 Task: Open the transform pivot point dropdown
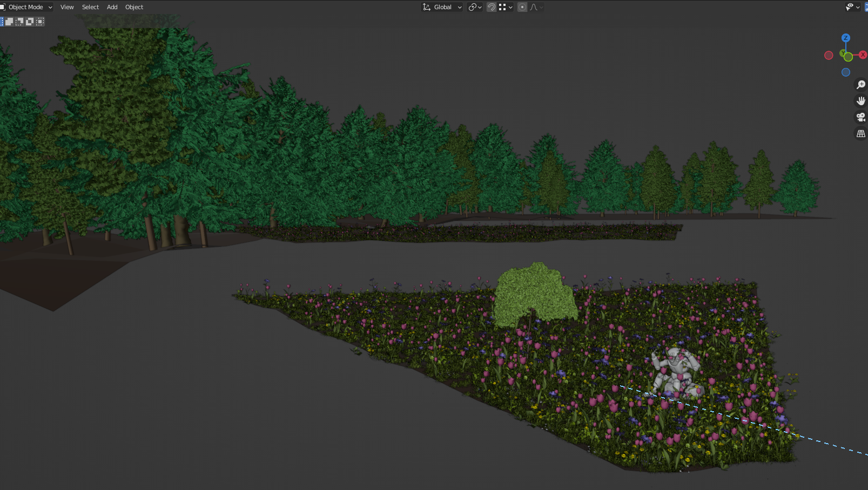pos(475,7)
